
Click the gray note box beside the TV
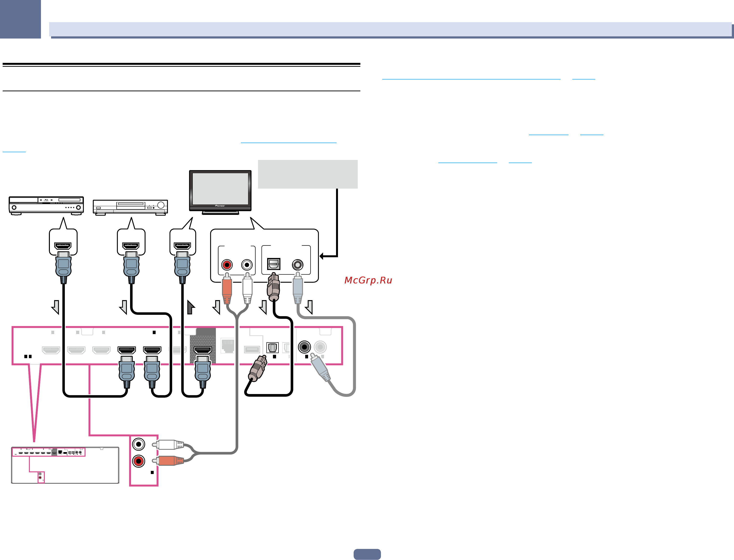(x=308, y=174)
